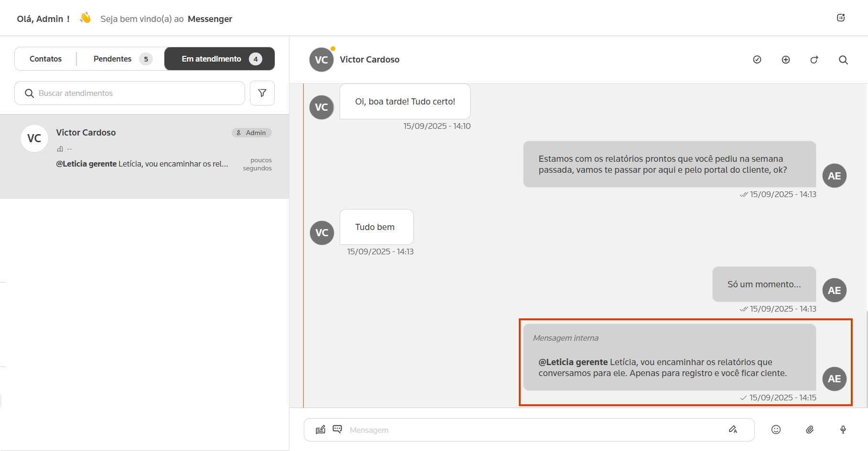Click the checkmark circle icon in chat header
The height and width of the screenshot is (451, 868).
[757, 60]
